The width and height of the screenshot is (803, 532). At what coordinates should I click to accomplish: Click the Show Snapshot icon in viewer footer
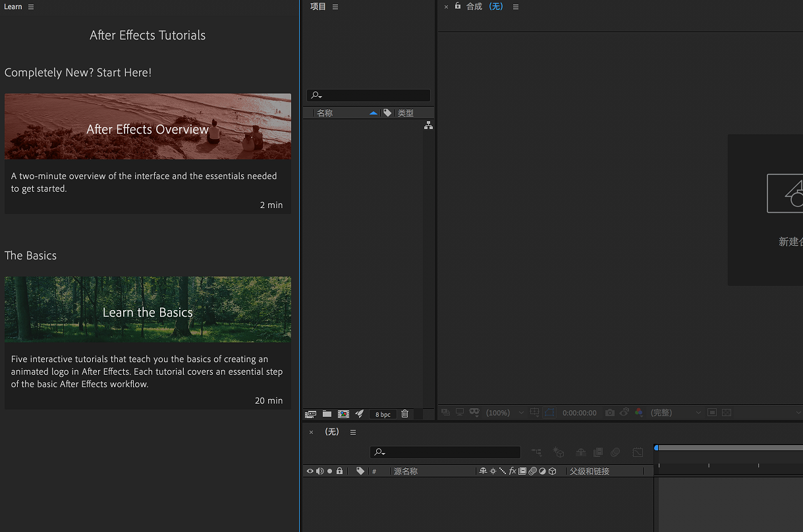[624, 412]
